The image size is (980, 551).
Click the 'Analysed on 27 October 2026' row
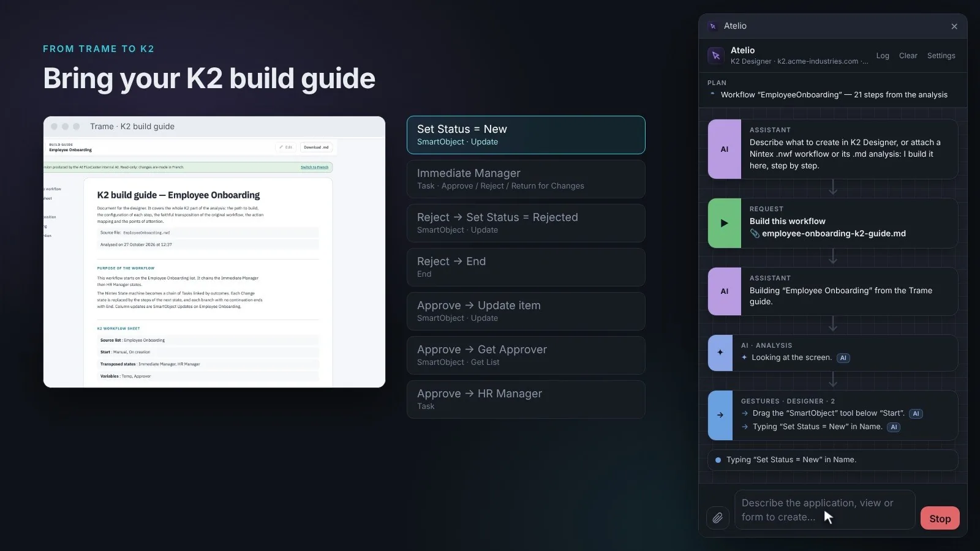coord(208,245)
